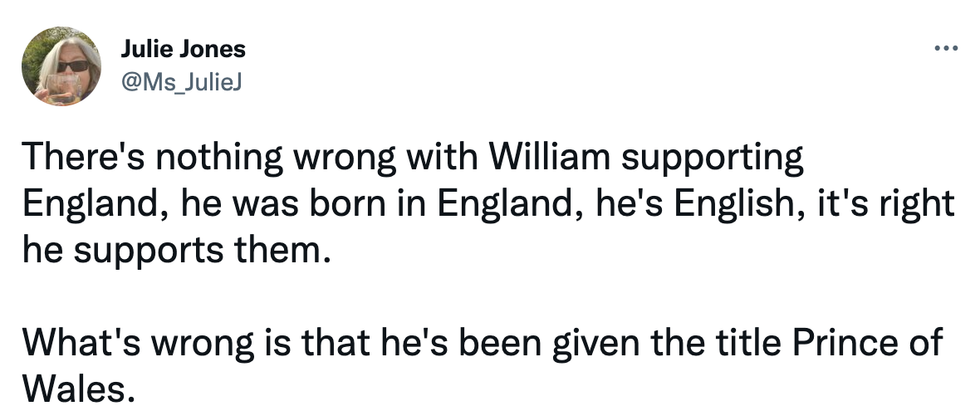Click Julie Jones's profile picture

tap(61, 66)
